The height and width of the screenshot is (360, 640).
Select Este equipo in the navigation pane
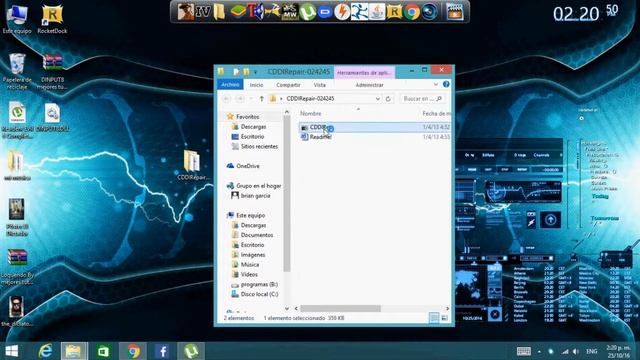250,215
